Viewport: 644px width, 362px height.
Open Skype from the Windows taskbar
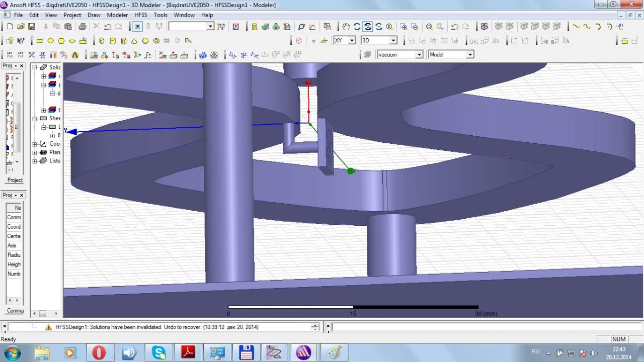pos(159,352)
